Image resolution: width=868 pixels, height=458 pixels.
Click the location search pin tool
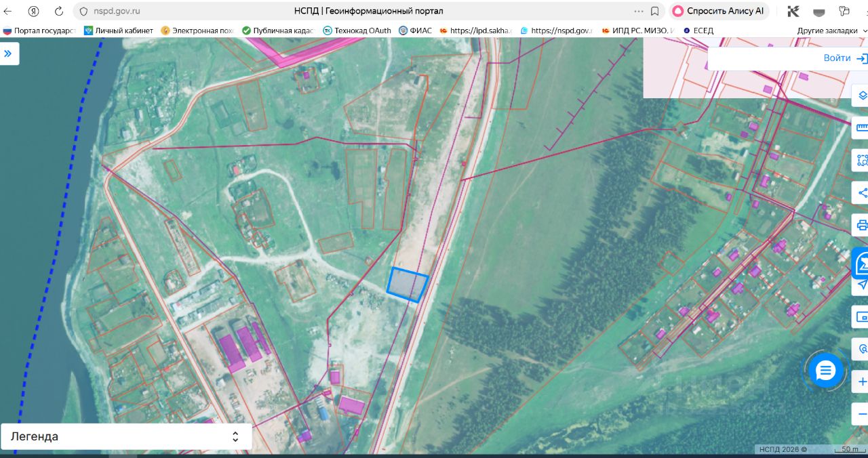coord(861,349)
